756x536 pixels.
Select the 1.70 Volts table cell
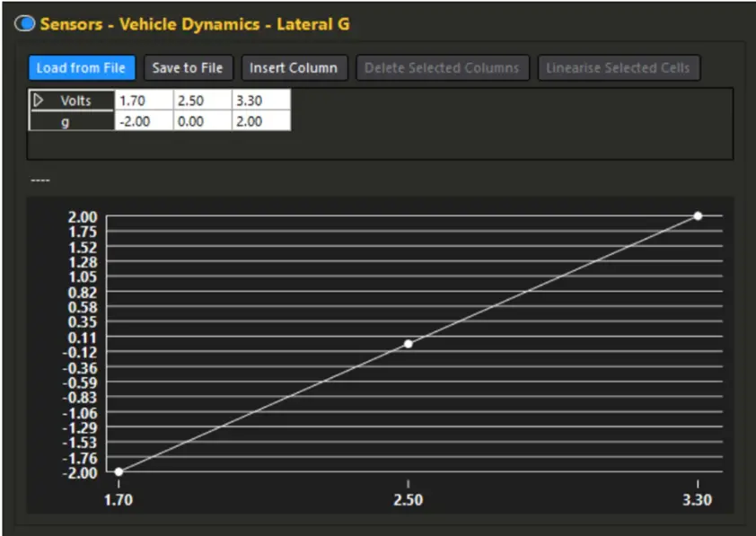pyautogui.click(x=143, y=101)
